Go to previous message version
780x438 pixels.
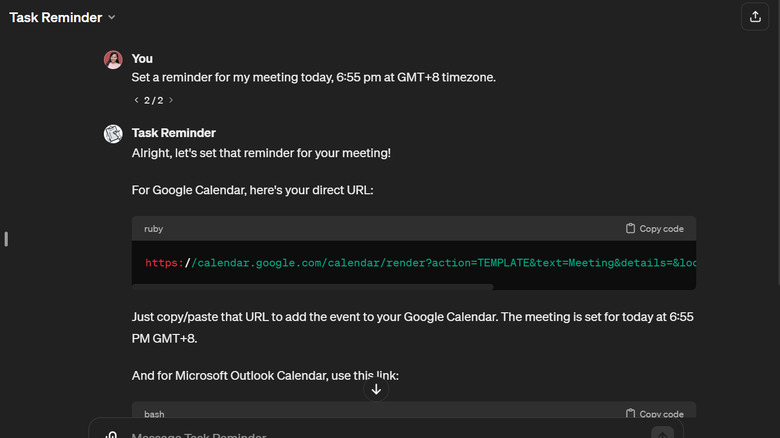pyautogui.click(x=136, y=100)
